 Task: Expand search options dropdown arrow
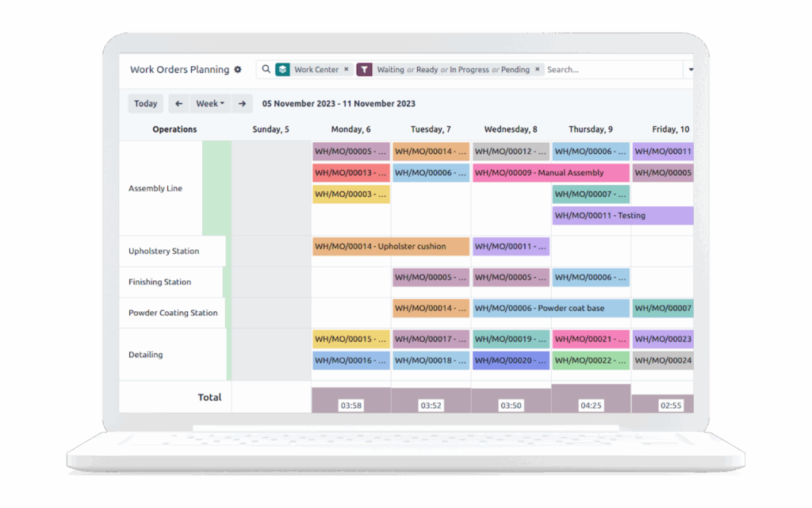tap(690, 70)
